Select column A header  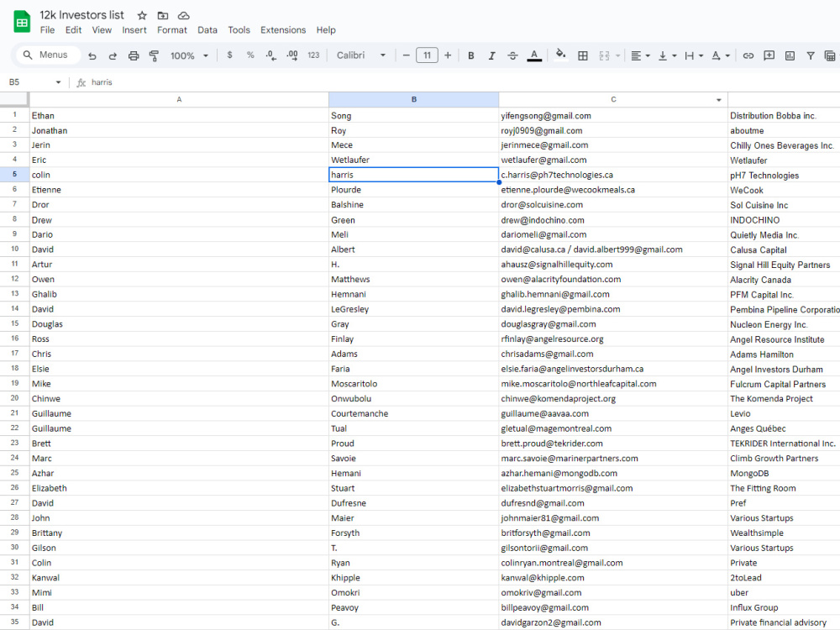click(179, 100)
